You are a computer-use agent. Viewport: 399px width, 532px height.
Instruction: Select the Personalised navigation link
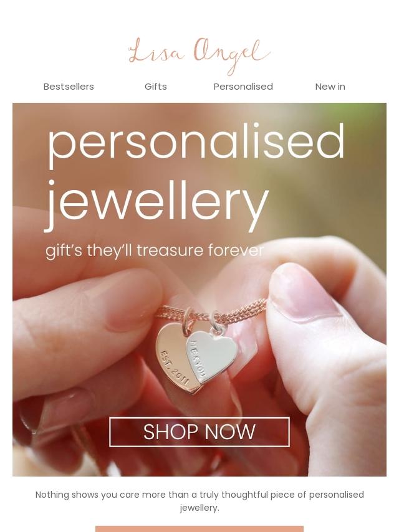243,87
